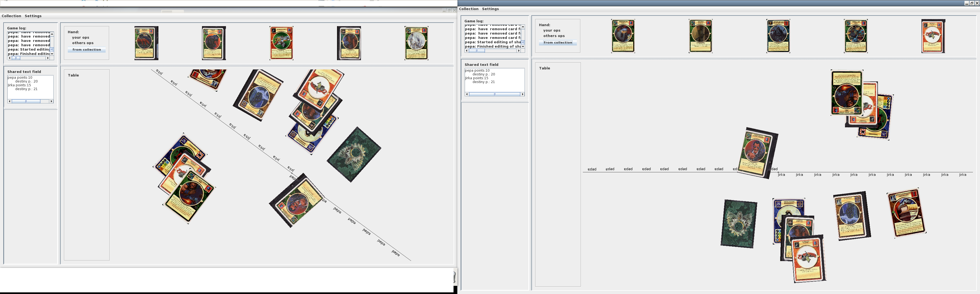The image size is (980, 294).
Task: Click left Shared text field scroll-left arrow
Action: (10, 101)
